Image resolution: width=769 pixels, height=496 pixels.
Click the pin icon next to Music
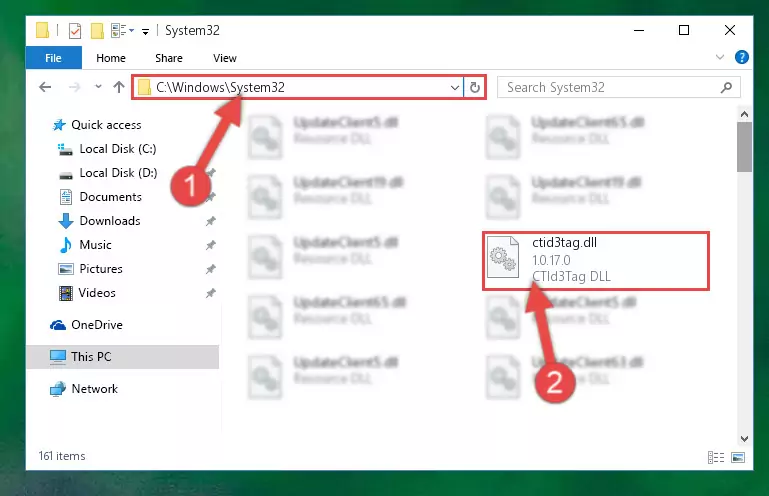coord(210,245)
